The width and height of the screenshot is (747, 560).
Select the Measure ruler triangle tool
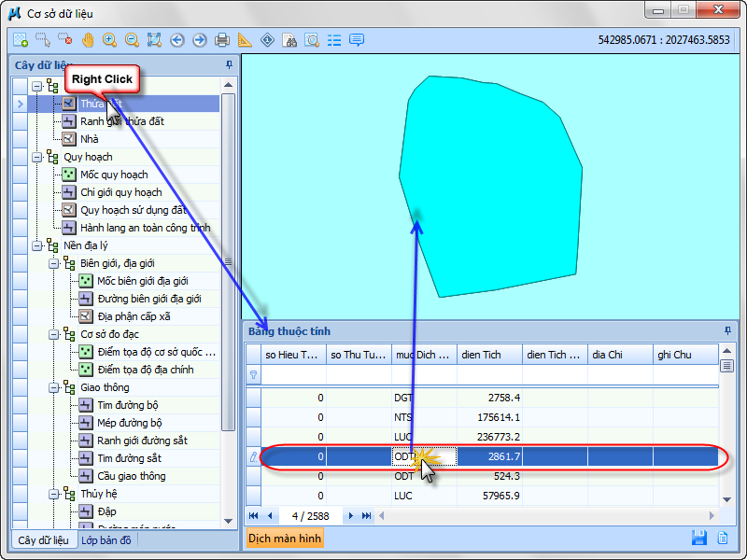pyautogui.click(x=245, y=40)
